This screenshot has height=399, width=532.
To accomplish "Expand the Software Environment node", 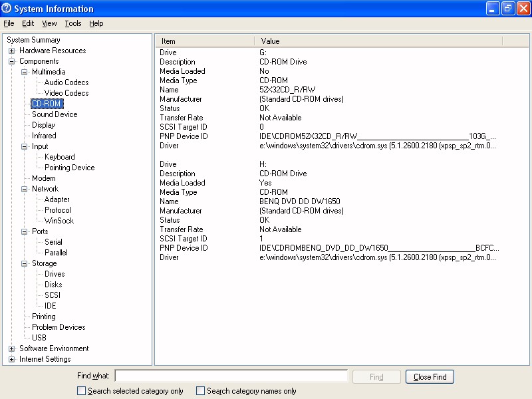I will coord(11,348).
